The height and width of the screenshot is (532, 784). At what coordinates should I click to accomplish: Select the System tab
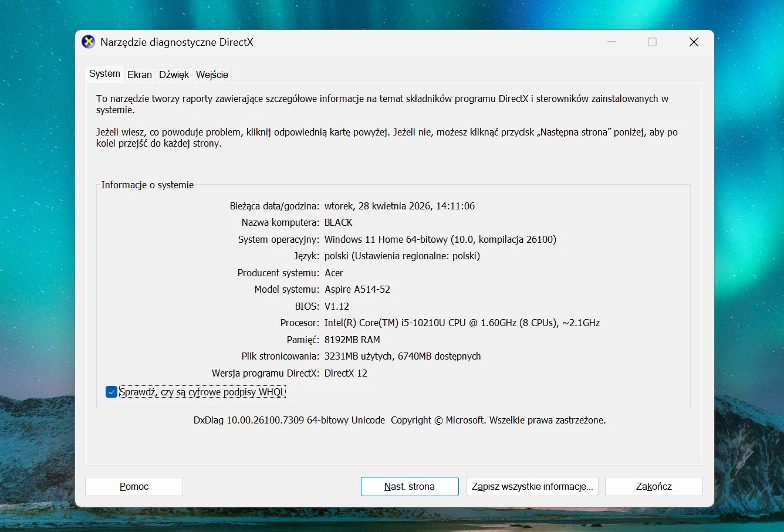pos(104,74)
